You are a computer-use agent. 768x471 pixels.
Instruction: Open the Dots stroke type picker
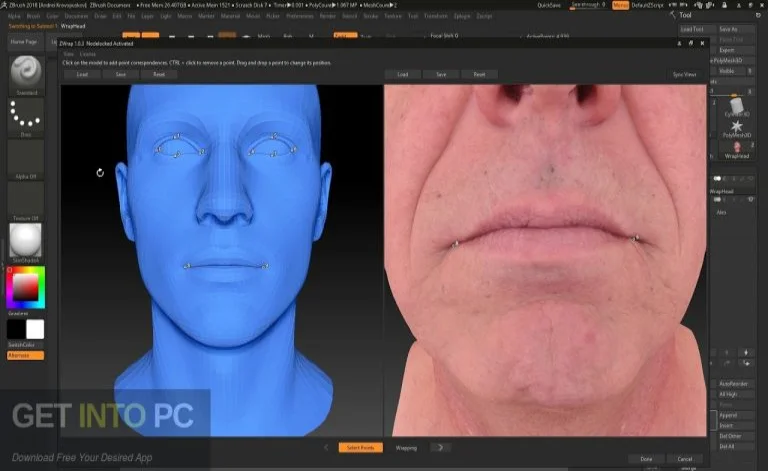coord(25,115)
